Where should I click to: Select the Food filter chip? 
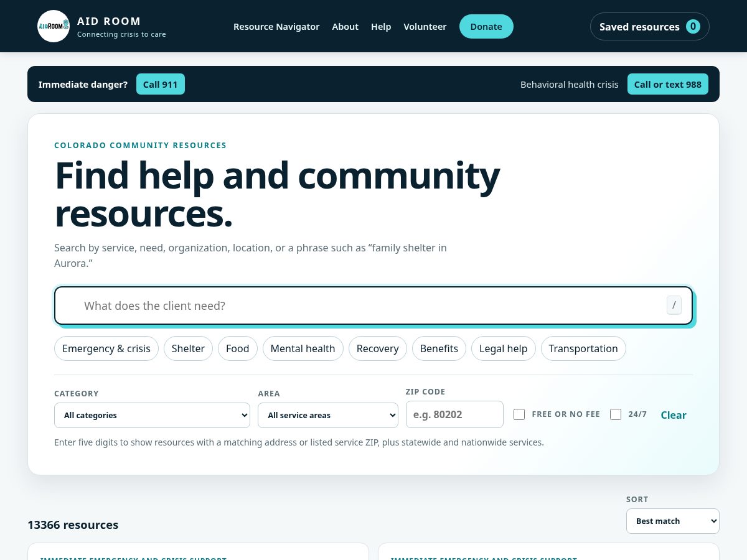coord(238,348)
